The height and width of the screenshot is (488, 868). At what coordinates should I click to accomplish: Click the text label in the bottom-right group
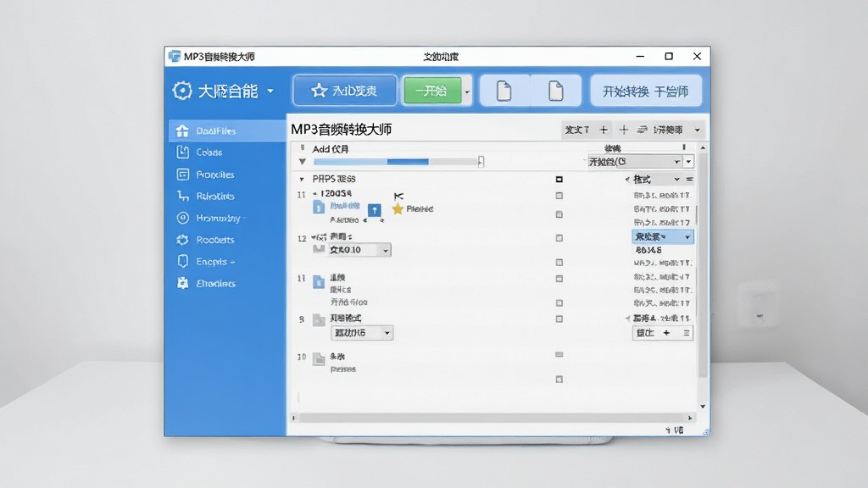[645, 333]
